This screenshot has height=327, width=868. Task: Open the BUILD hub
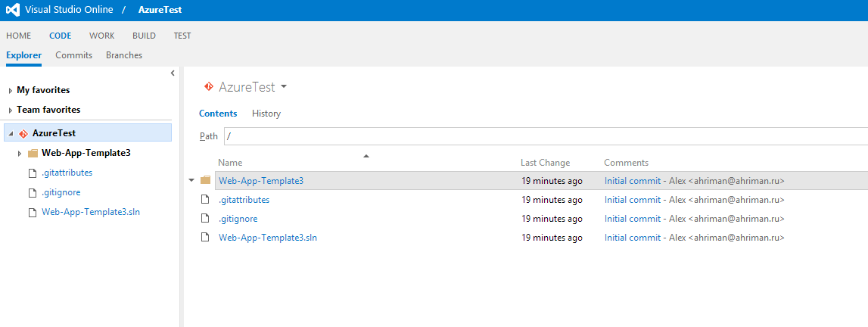click(144, 36)
